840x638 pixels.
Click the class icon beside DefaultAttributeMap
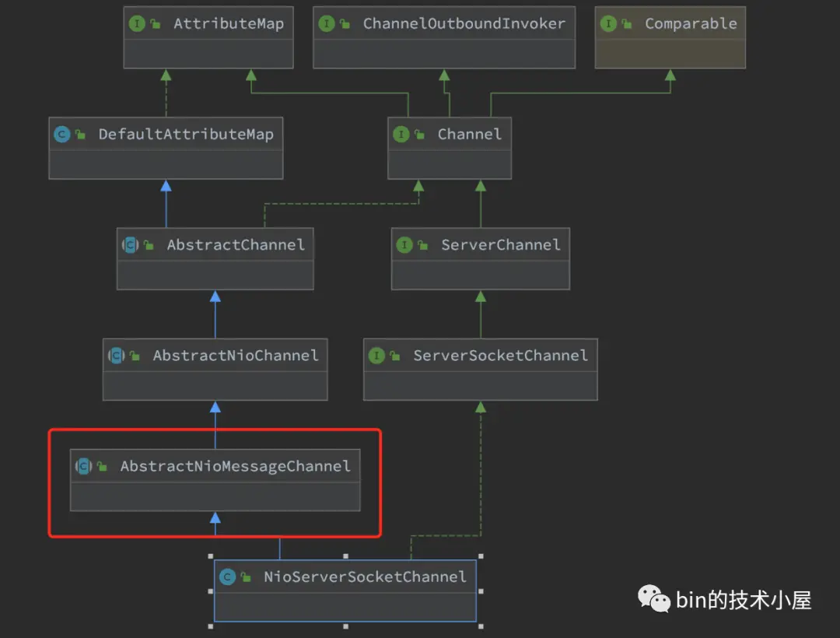[62, 134]
